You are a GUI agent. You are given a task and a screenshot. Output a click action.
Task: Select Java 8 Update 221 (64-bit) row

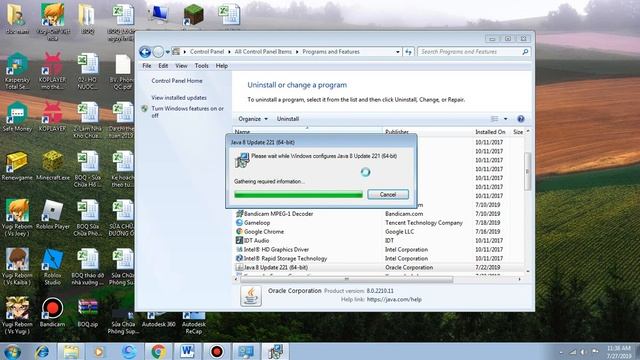379,268
